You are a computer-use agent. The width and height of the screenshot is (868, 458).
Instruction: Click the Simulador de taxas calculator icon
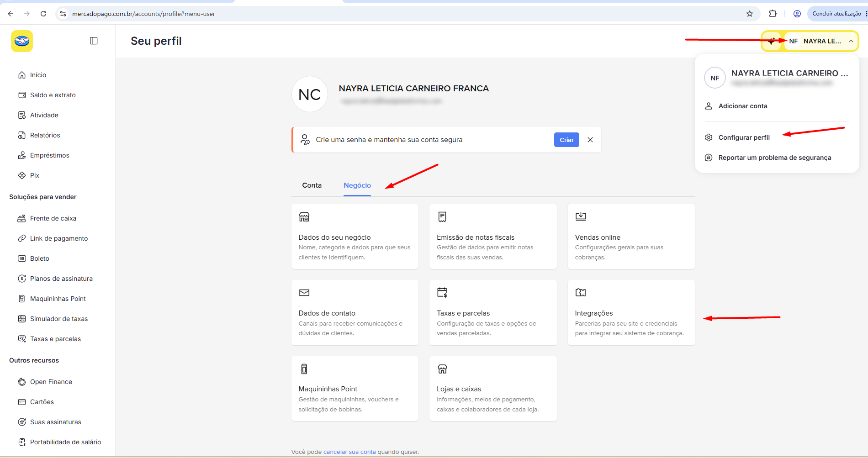(x=22, y=319)
